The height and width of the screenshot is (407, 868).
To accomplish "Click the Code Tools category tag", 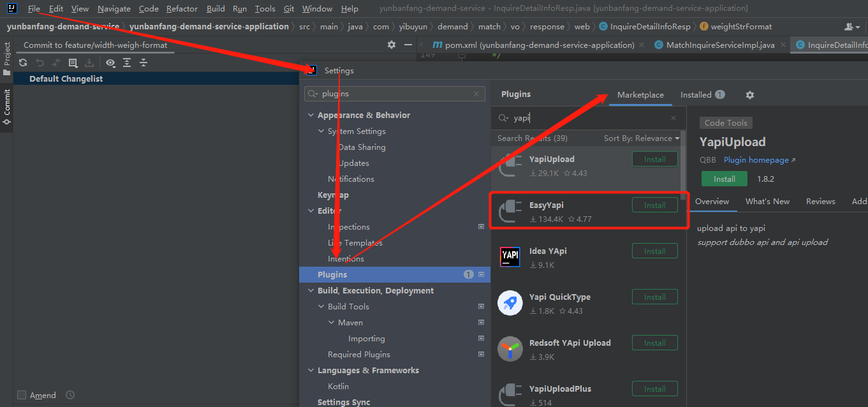I will point(726,122).
